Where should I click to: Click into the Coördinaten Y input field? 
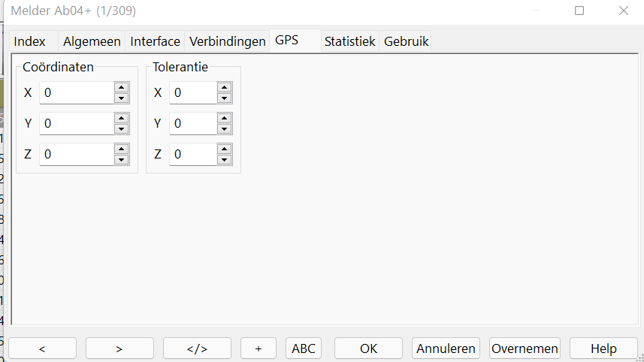click(x=75, y=123)
